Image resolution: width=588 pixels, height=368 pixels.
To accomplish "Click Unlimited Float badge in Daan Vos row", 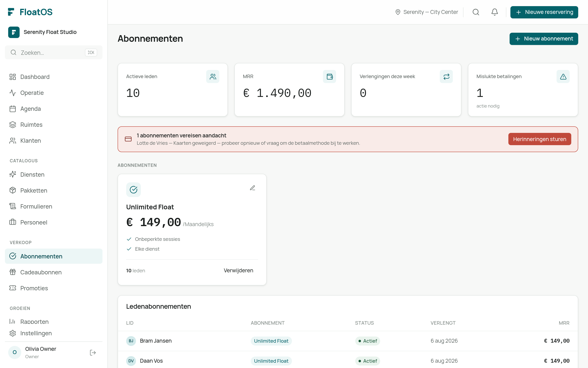I will pos(271,361).
